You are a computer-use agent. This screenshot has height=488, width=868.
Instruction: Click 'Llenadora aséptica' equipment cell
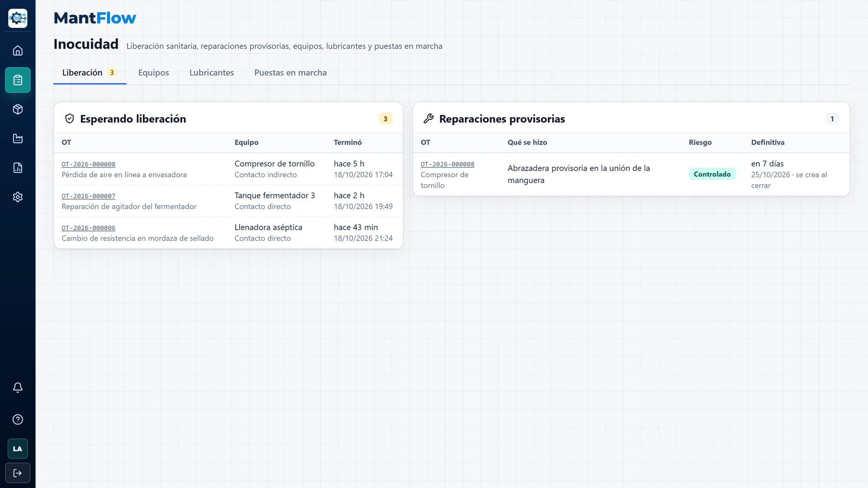[269, 227]
